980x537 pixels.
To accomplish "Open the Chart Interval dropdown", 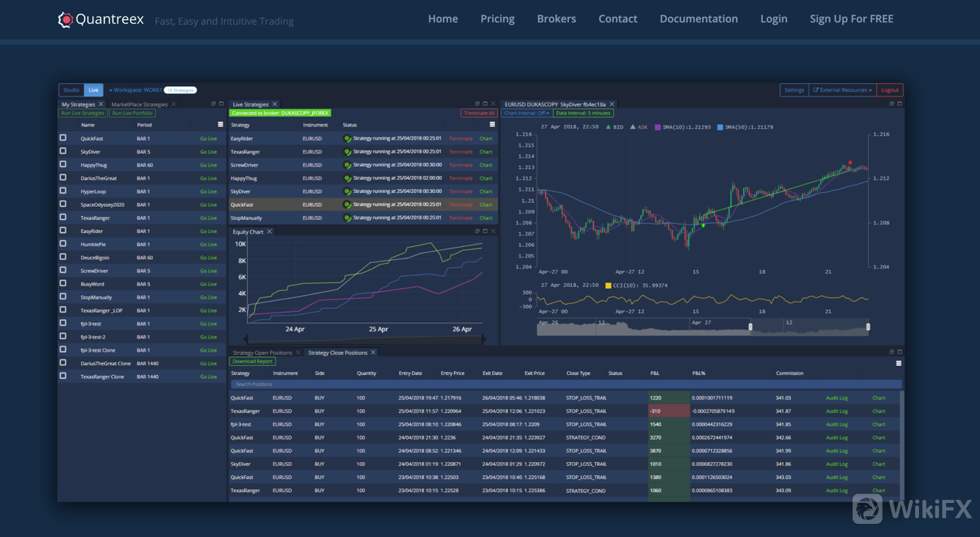I will pos(526,113).
